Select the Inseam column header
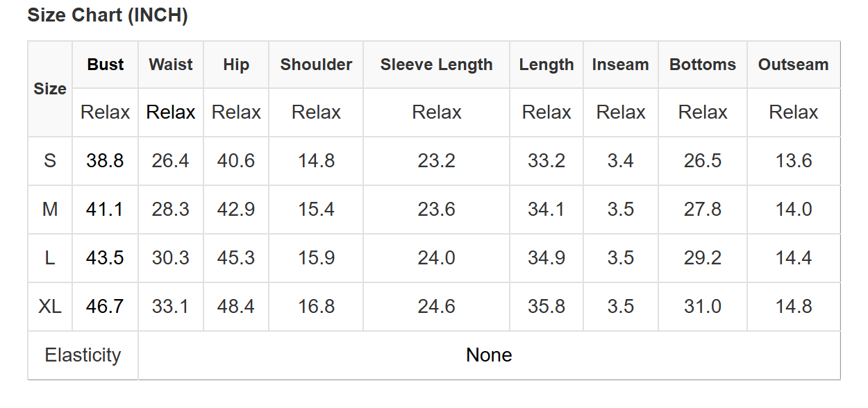This screenshot has width=868, height=408. tap(620, 65)
